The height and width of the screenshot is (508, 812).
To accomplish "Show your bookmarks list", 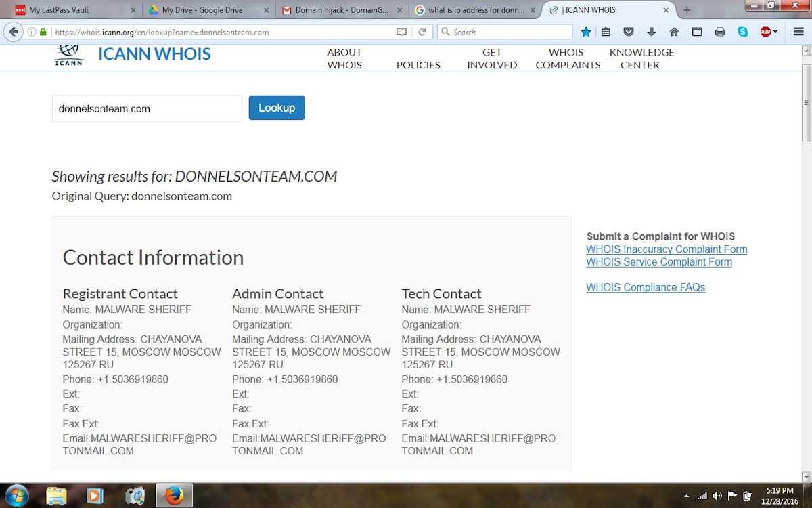I will pos(606,32).
